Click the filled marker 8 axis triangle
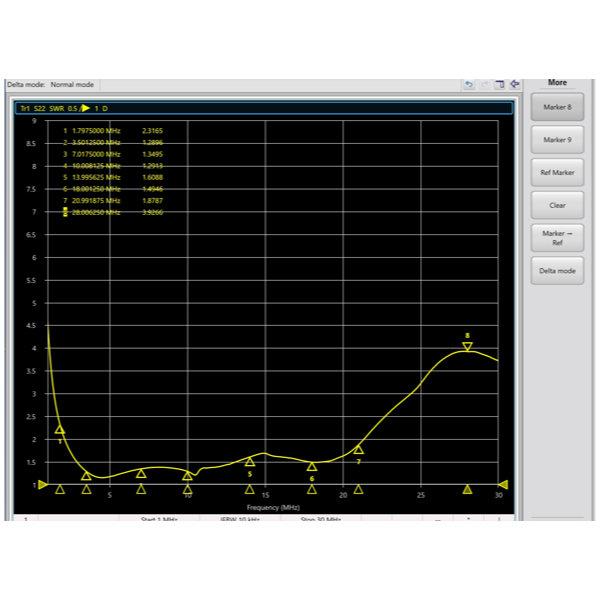Viewport: 600px width, 600px height. tap(467, 489)
